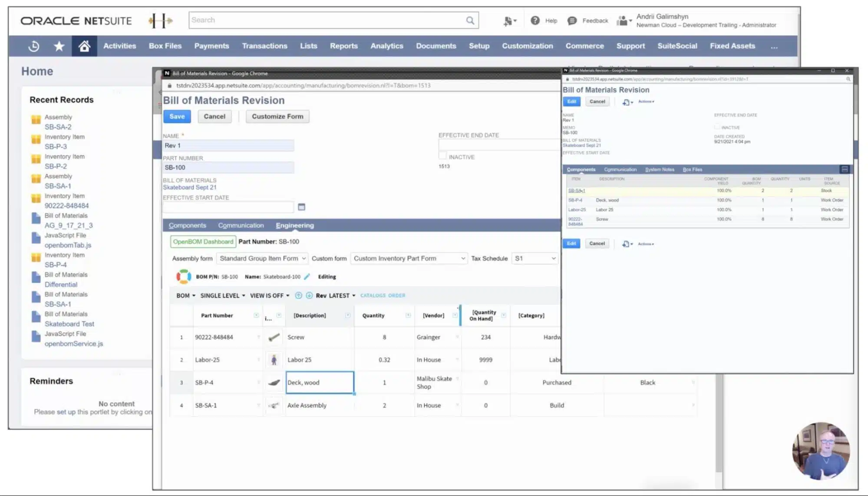The image size is (868, 496).
Task: Click the collapse layout icon in right window tab bar
Action: coord(845,169)
